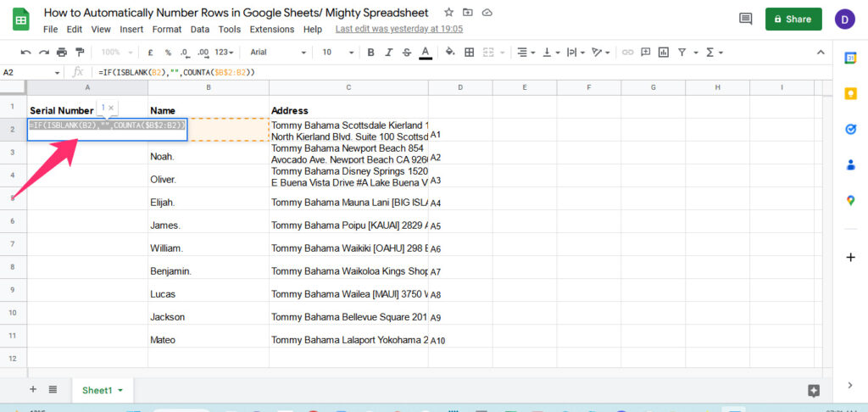Collapse the menus with the up chevron

[x=821, y=52]
